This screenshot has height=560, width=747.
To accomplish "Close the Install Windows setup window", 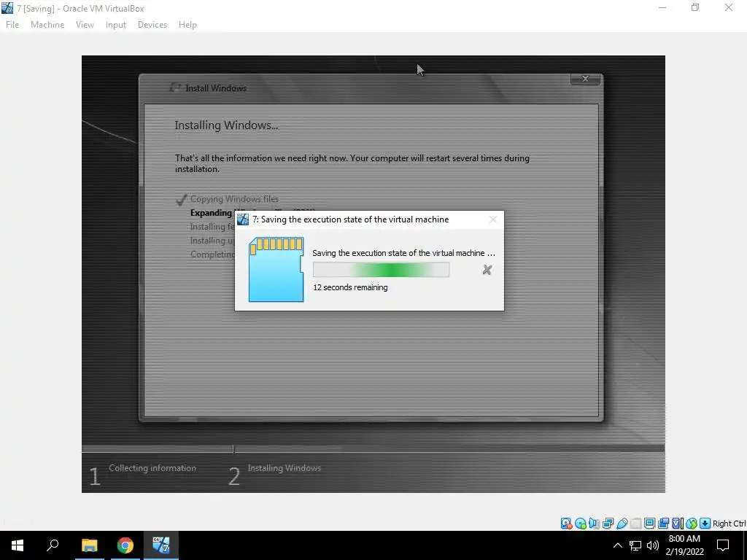I will click(x=585, y=79).
